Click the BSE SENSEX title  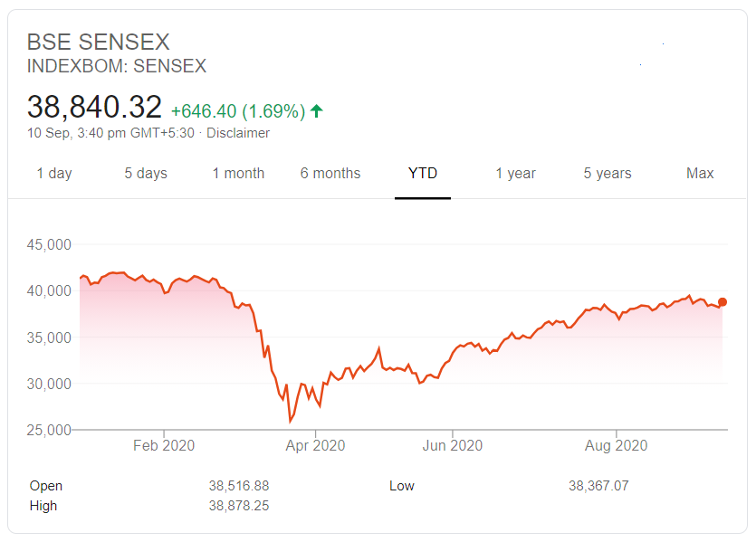(98, 42)
